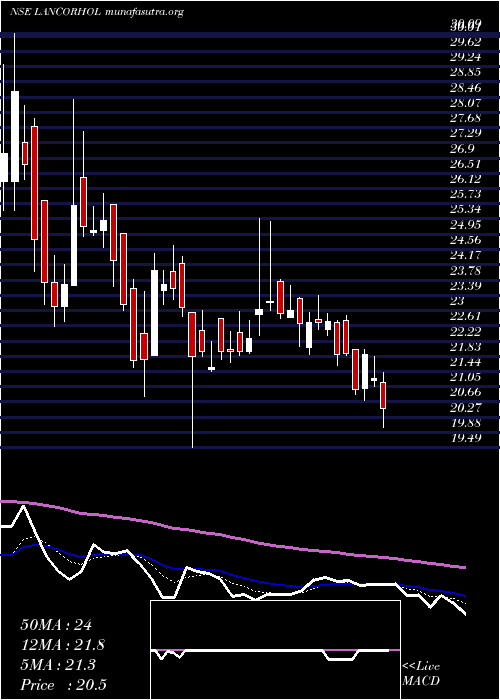The height and width of the screenshot is (700, 500).
Task: Click the 5MA : 21.3 reading
Action: [x=58, y=665]
